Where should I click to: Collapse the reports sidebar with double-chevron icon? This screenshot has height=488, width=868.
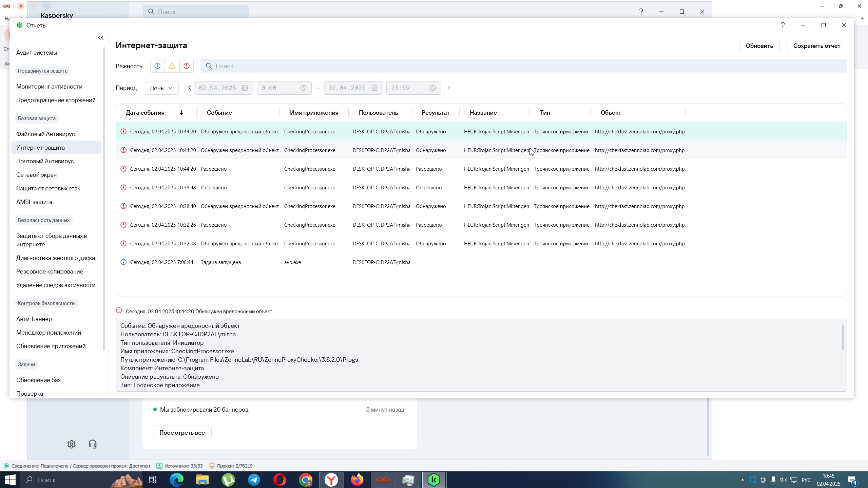(101, 38)
